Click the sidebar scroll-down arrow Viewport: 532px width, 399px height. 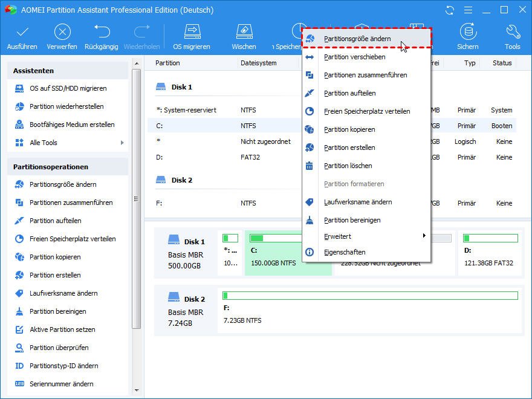(137, 391)
